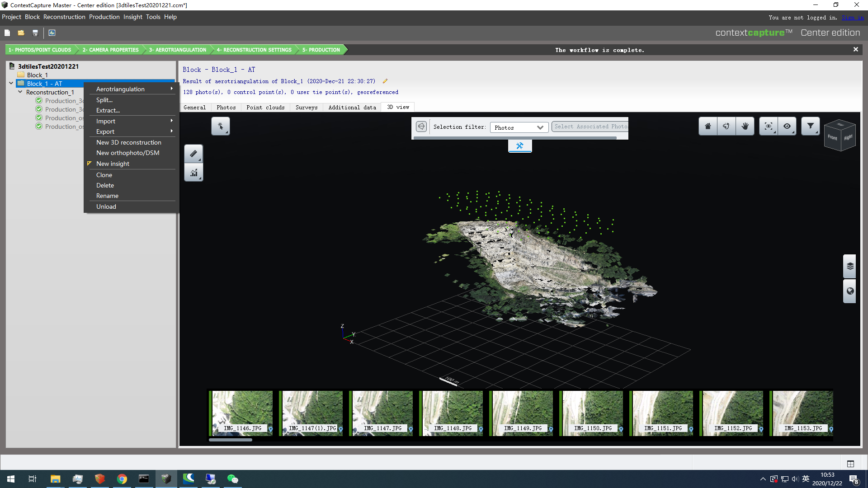Switch to the Photos tab
This screenshot has height=488, width=868.
(226, 107)
